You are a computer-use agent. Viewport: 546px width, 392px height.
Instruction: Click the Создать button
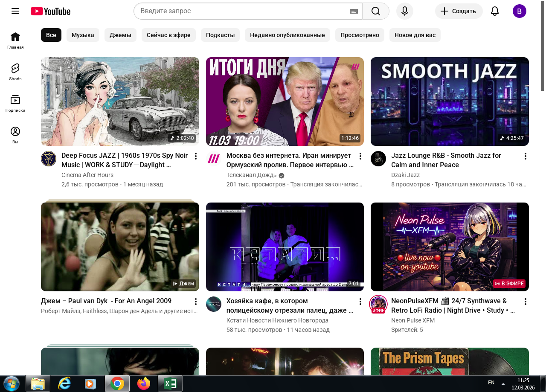[459, 11]
